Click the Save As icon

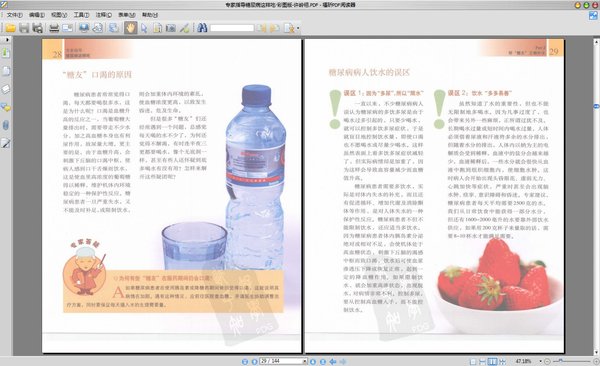pos(37,28)
